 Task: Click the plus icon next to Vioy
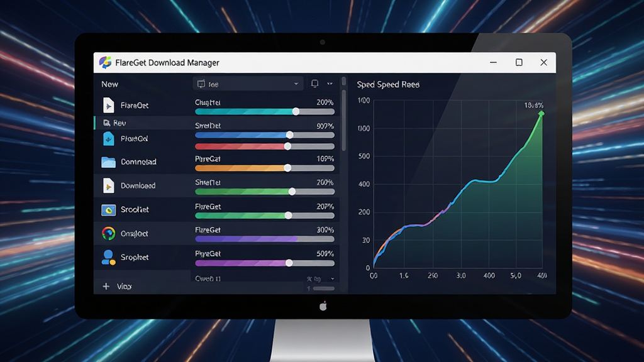pyautogui.click(x=106, y=286)
